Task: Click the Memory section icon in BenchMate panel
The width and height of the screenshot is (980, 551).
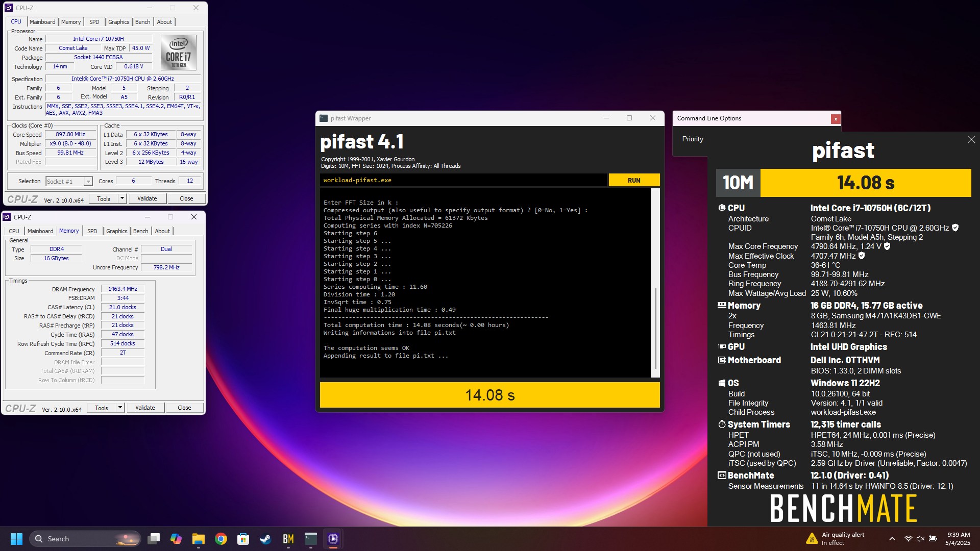Action: point(722,306)
